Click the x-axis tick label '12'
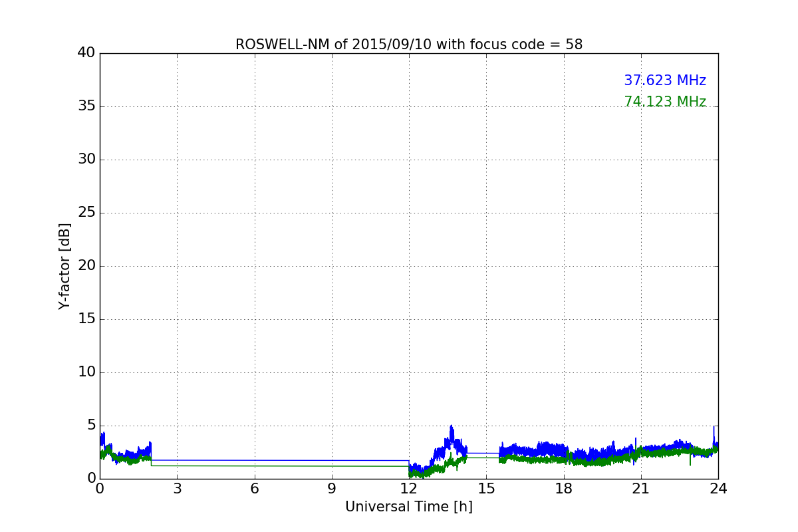 coord(409,489)
